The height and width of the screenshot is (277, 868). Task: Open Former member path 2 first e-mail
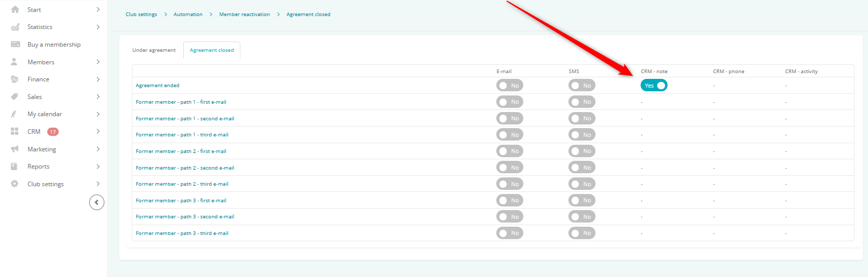pos(181,151)
